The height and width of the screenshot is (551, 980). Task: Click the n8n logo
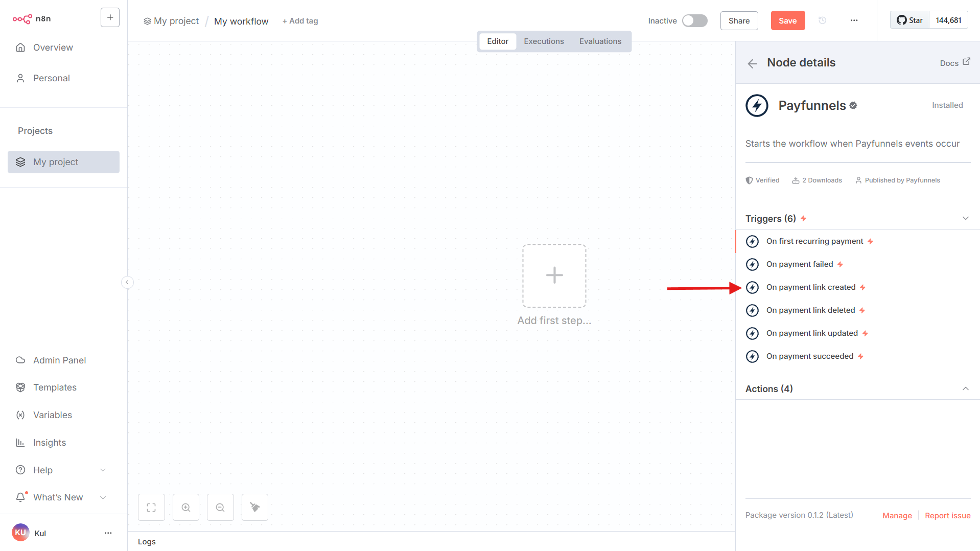tap(32, 19)
